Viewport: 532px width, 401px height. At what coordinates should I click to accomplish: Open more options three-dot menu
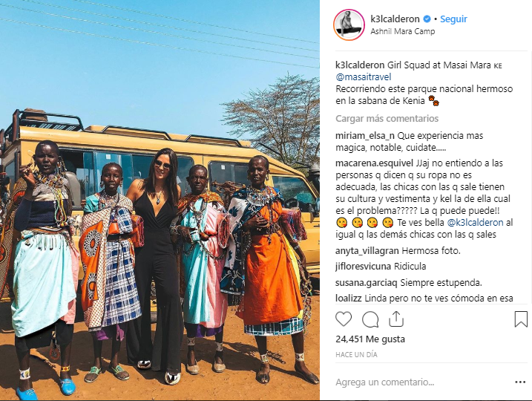coord(520,382)
